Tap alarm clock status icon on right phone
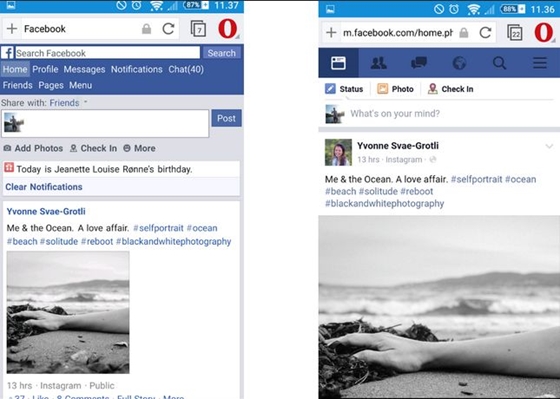 pyautogui.click(x=454, y=9)
